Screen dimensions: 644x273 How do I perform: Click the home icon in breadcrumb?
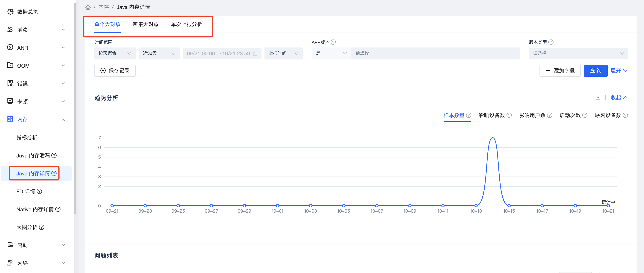(88, 7)
